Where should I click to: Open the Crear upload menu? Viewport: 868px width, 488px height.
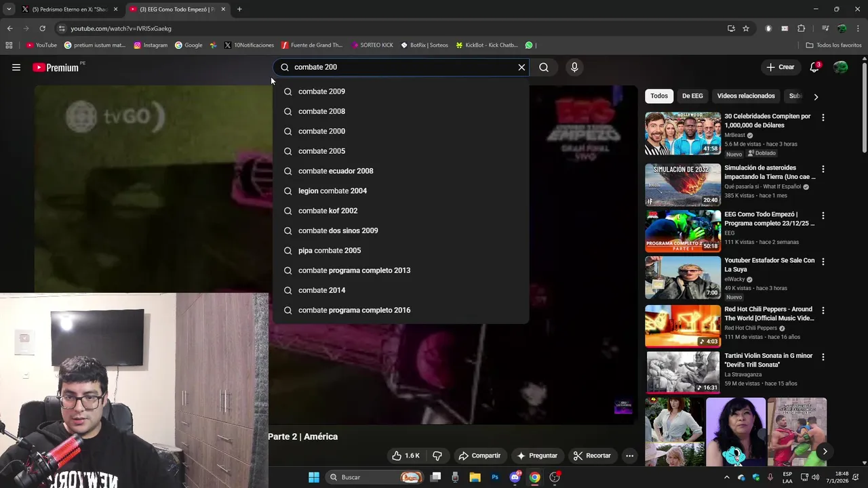click(x=780, y=67)
